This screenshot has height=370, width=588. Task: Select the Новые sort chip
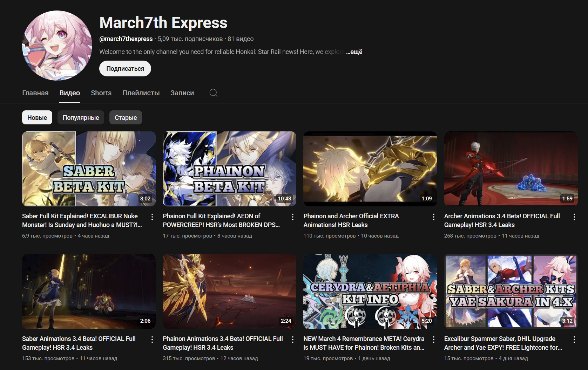point(37,117)
